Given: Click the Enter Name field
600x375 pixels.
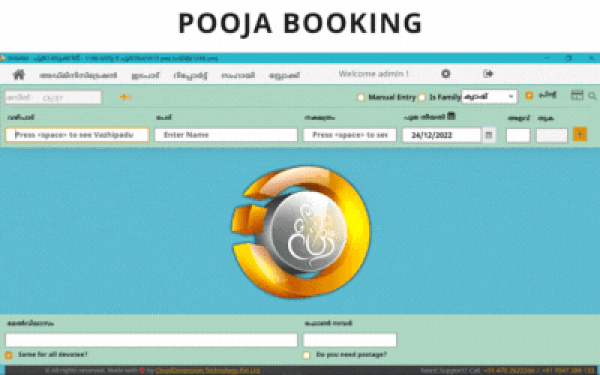Looking at the screenshot, I should (x=226, y=135).
